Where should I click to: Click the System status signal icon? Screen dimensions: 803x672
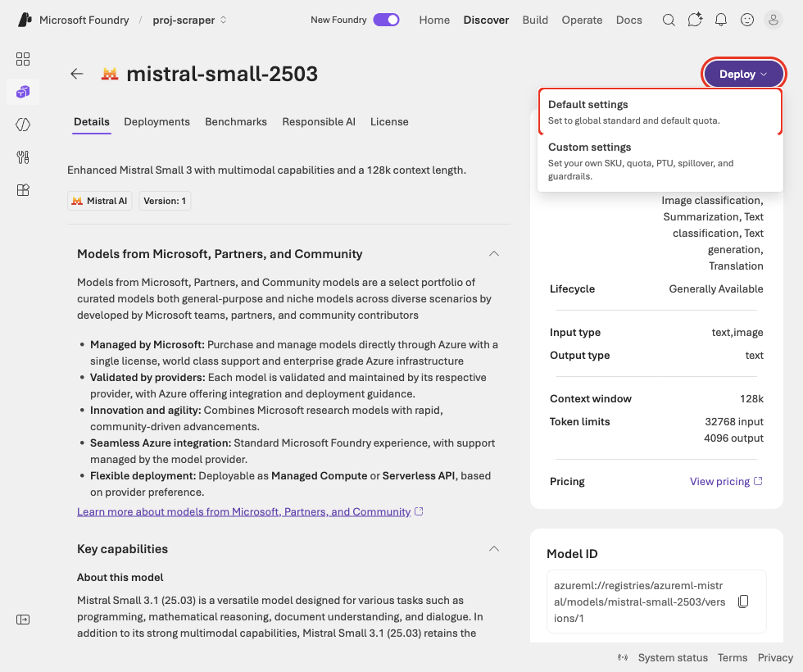[x=623, y=657]
